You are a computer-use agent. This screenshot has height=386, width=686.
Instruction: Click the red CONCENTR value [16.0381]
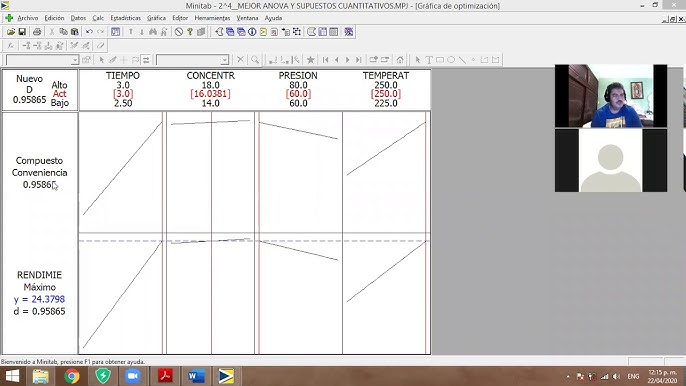210,94
